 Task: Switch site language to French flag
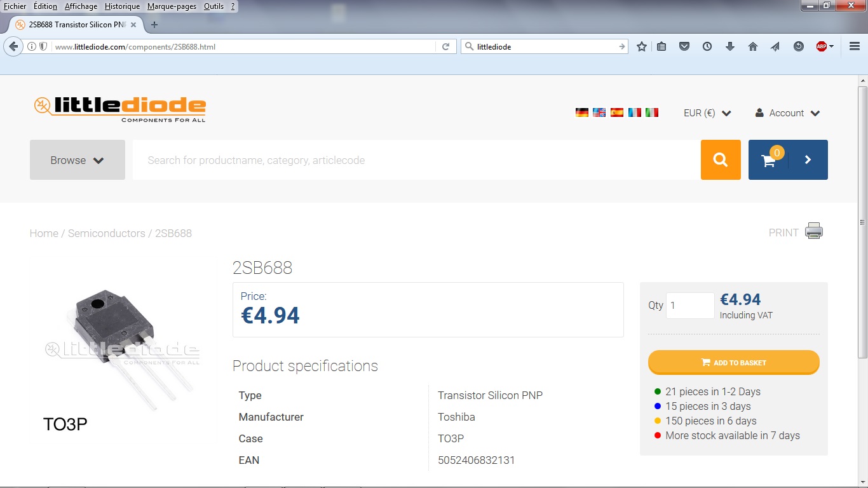tap(635, 112)
